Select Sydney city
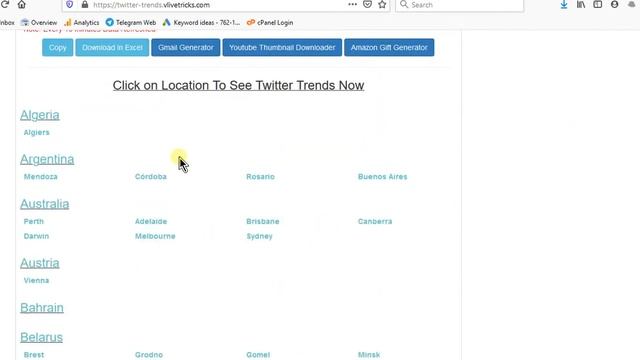Screen dimensions: 640x360 click(259, 236)
